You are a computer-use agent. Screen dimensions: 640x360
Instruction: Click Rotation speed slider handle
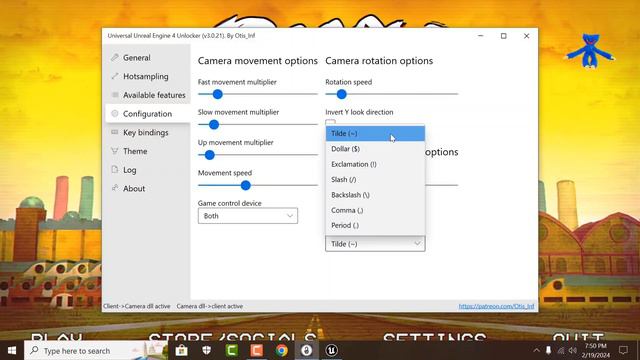tap(342, 94)
